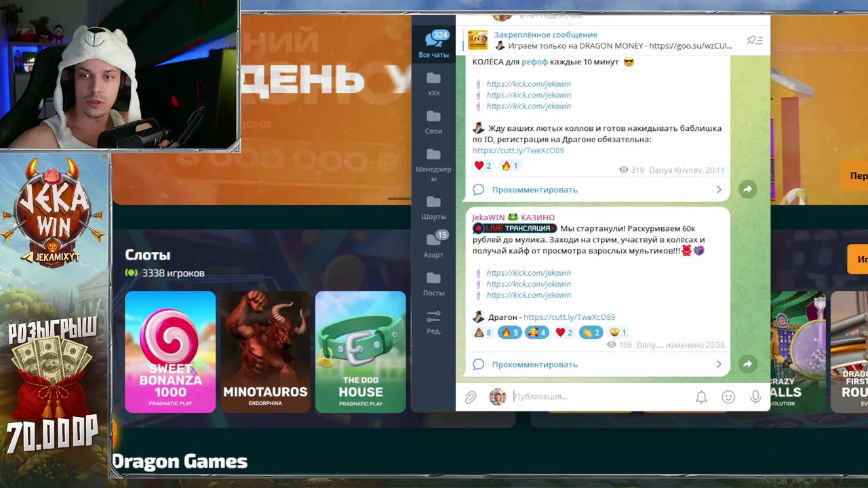Open the Драгон cutt.ly link in the second post
Screen dimensions: 868x488
569,317
